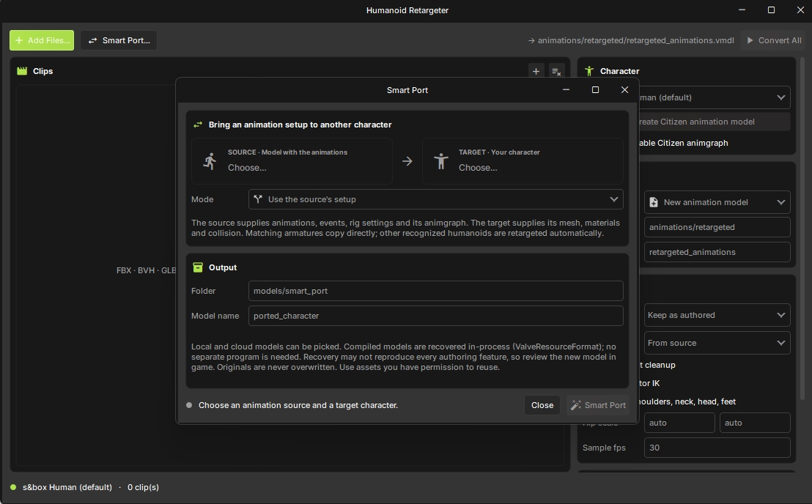Click the "0 clip(s)" status text
This screenshot has width=812, height=504.
click(144, 487)
